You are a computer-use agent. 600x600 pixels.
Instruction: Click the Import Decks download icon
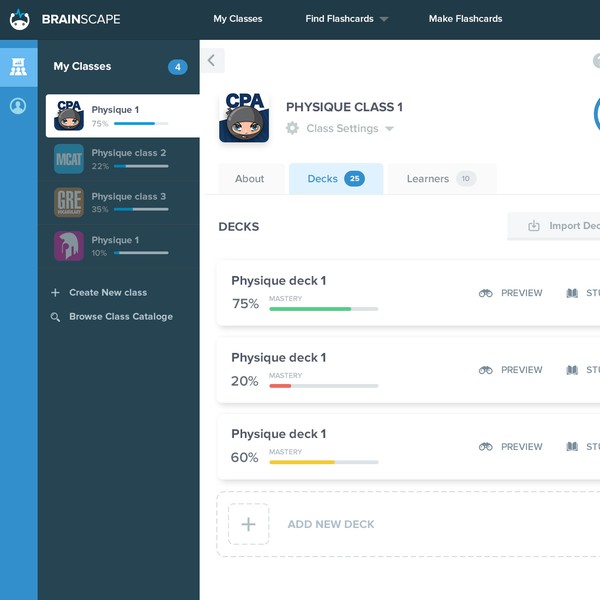(x=534, y=226)
